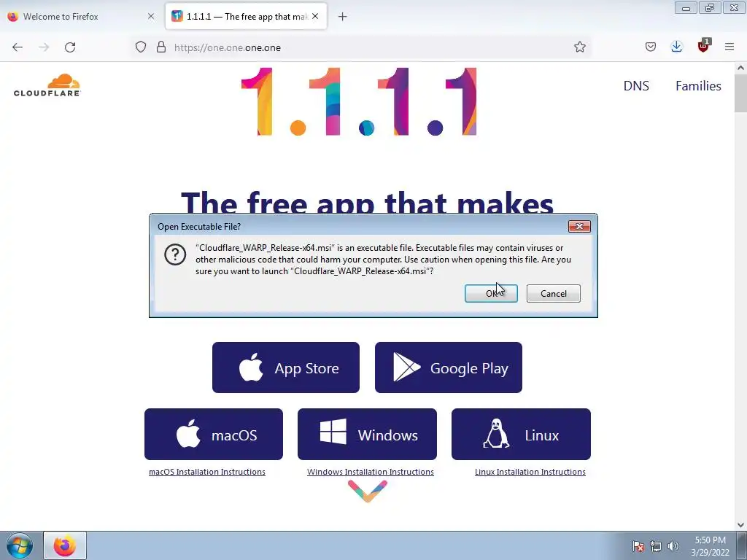Open the Google Play download button
The height and width of the screenshot is (560, 747).
click(x=449, y=367)
